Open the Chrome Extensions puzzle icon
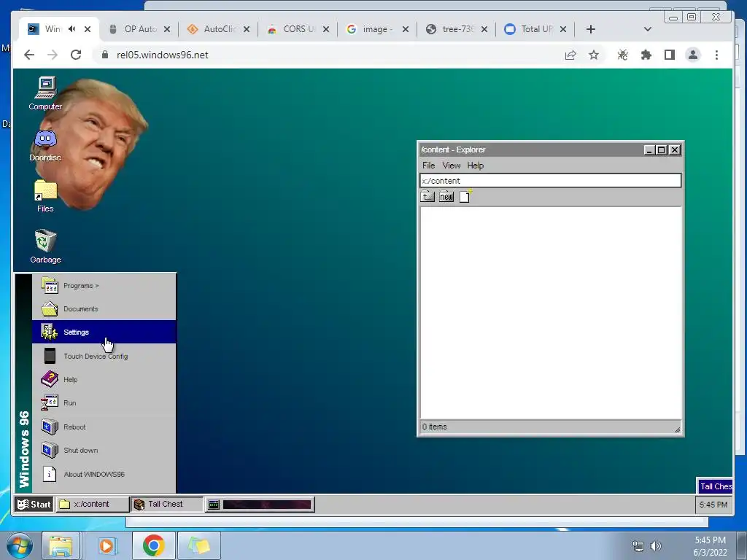The width and height of the screenshot is (747, 560). click(646, 55)
